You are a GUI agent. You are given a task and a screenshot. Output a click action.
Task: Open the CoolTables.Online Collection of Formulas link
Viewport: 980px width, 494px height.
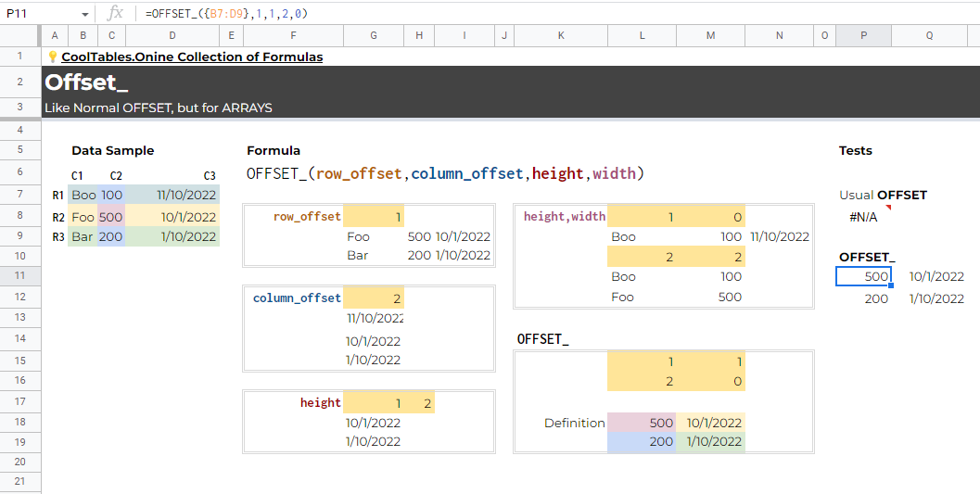tap(192, 57)
